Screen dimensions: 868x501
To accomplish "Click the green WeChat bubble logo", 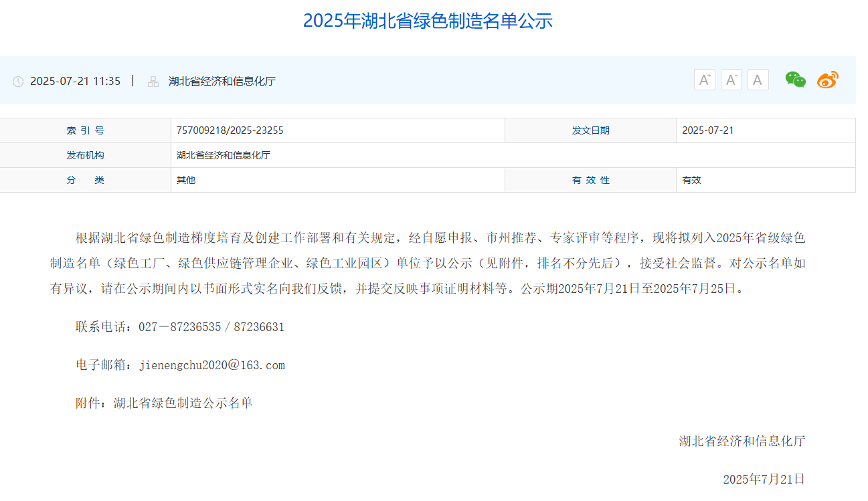I will (795, 80).
